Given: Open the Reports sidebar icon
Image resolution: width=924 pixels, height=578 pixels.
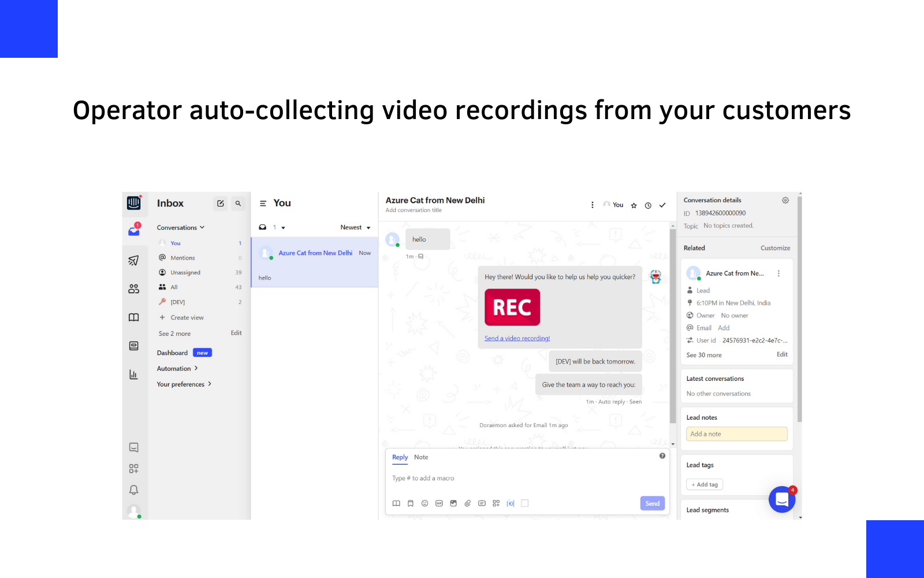Looking at the screenshot, I should tap(134, 375).
